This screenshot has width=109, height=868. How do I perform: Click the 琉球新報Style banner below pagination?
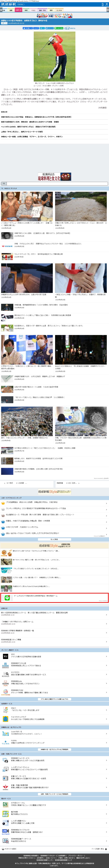[55, 492]
